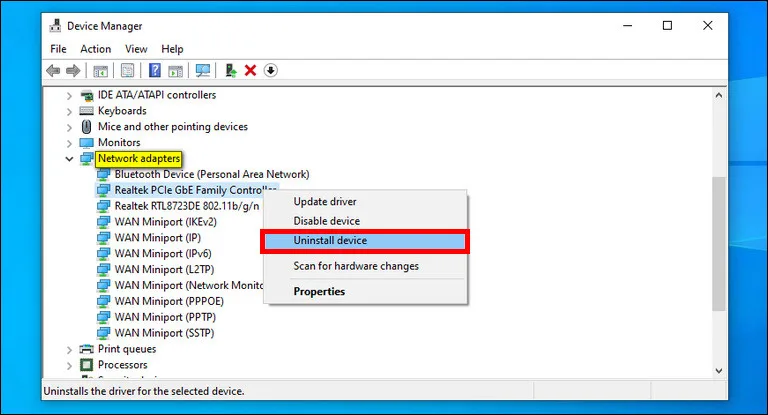Select the Monitors label
768x415 pixels.
(x=119, y=143)
